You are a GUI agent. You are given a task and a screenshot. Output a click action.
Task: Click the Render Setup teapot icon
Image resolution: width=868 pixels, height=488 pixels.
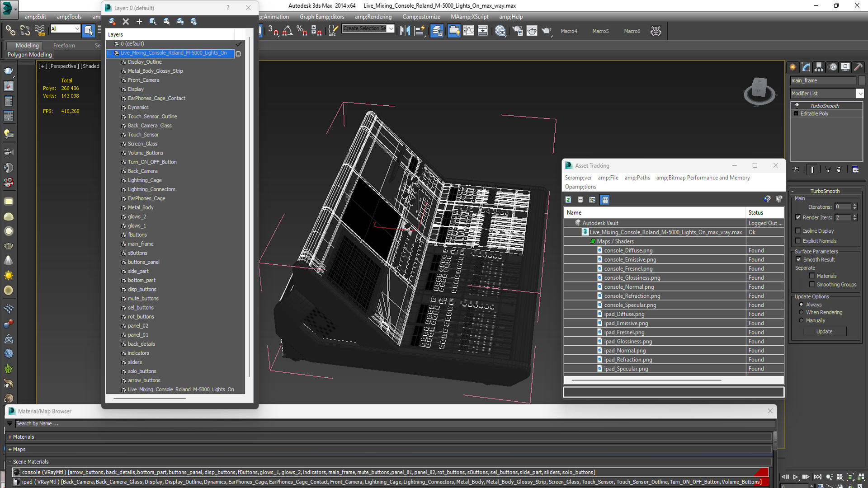517,31
